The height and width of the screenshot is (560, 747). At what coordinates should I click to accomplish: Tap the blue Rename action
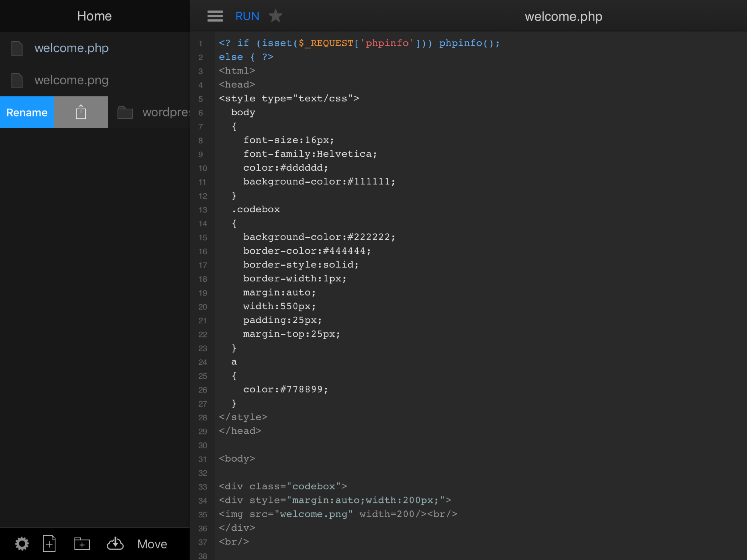(27, 112)
